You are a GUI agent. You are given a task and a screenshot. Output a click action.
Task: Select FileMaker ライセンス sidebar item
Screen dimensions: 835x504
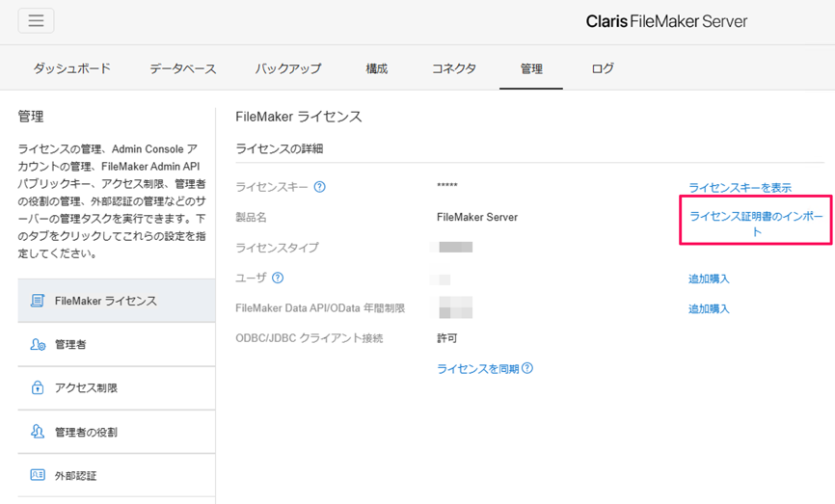pyautogui.click(x=117, y=301)
